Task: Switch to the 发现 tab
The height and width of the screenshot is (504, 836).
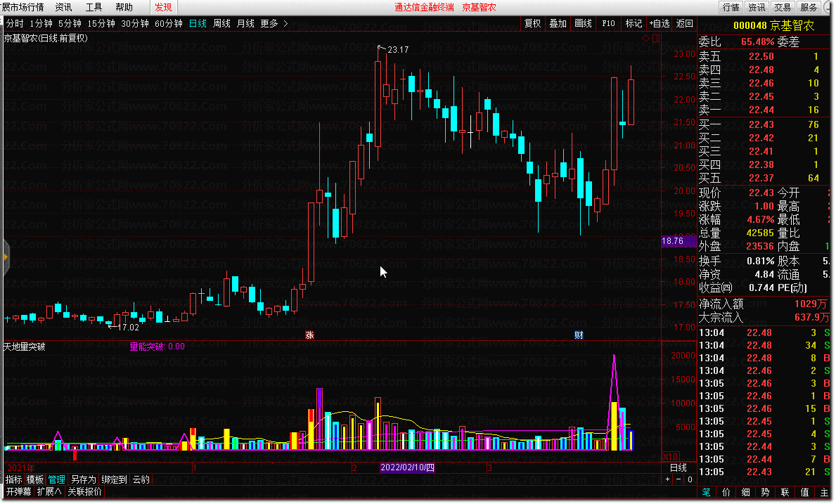Action: point(163,8)
